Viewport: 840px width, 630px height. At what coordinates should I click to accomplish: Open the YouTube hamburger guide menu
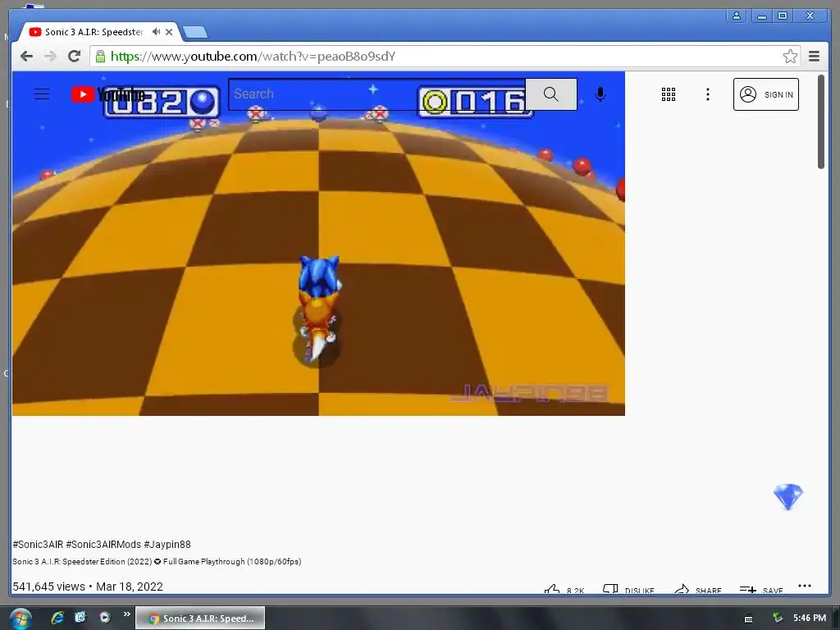click(42, 94)
